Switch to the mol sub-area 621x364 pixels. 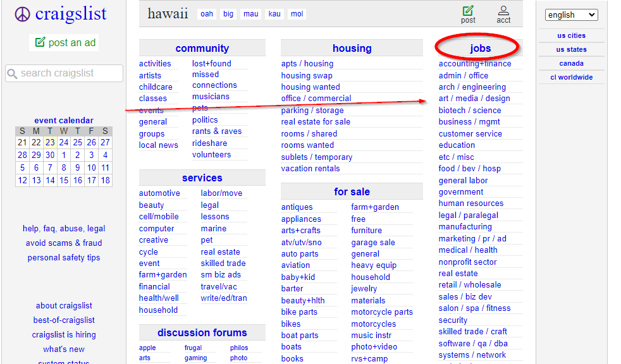coord(297,14)
